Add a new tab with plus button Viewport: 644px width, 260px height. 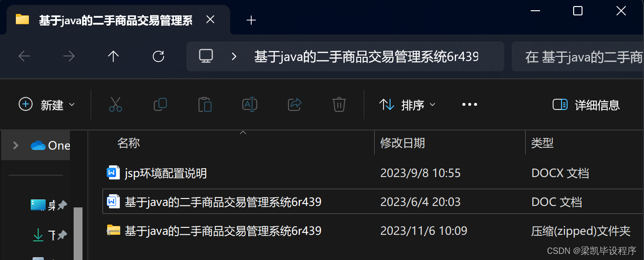coord(251,20)
